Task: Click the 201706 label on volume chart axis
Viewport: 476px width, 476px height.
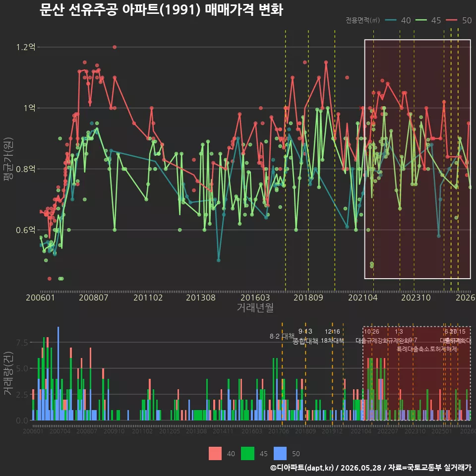Action: [278, 431]
